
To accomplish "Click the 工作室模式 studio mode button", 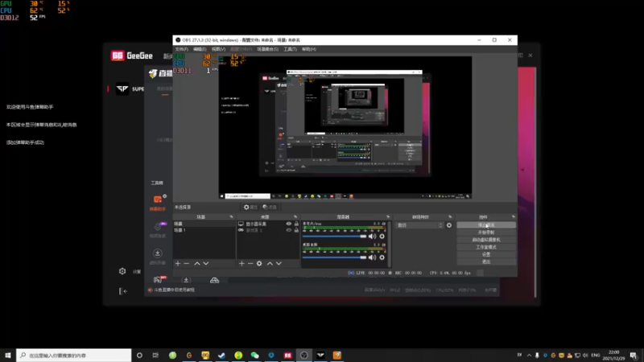I will pos(486,247).
